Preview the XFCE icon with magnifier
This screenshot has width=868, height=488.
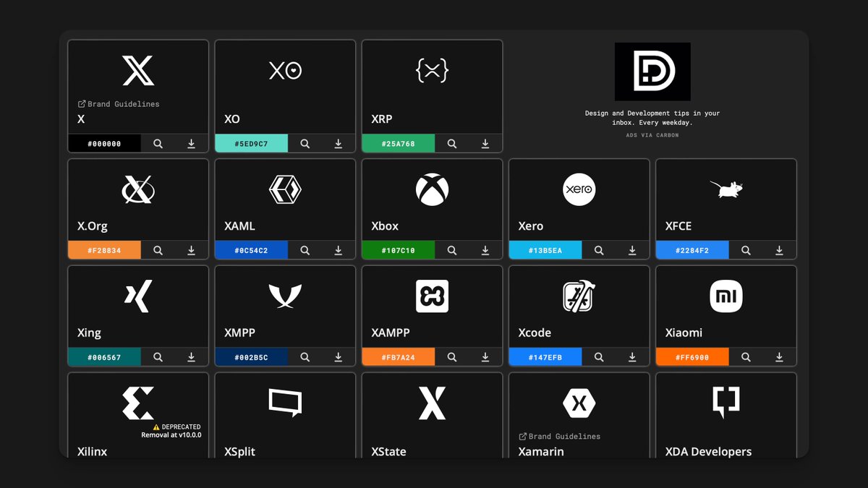(x=746, y=251)
